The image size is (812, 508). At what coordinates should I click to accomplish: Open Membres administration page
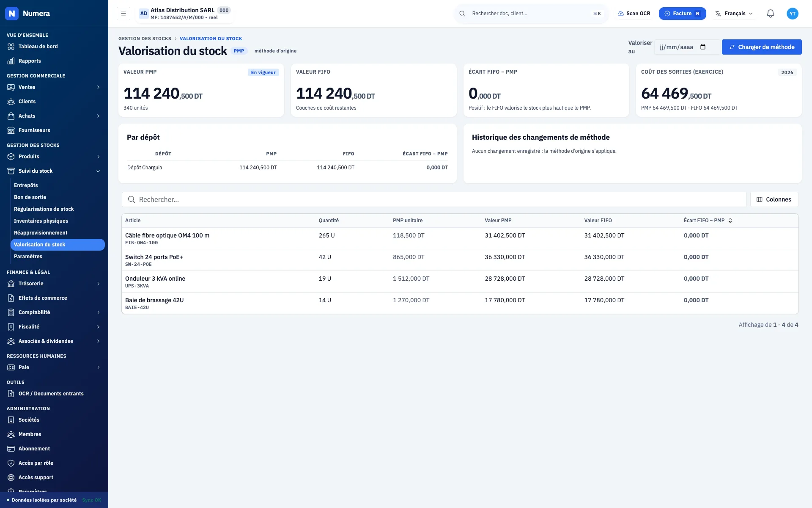pyautogui.click(x=54, y=434)
